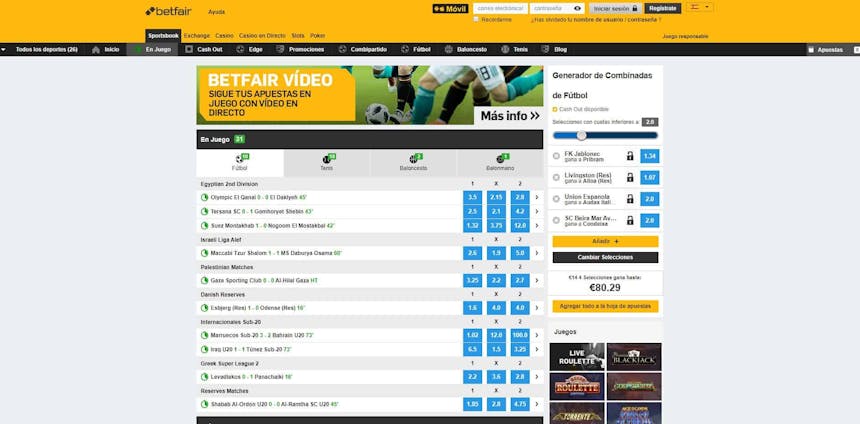Adjust the maximum odds slider handle
Screen dimensions: 860x424
(581, 135)
